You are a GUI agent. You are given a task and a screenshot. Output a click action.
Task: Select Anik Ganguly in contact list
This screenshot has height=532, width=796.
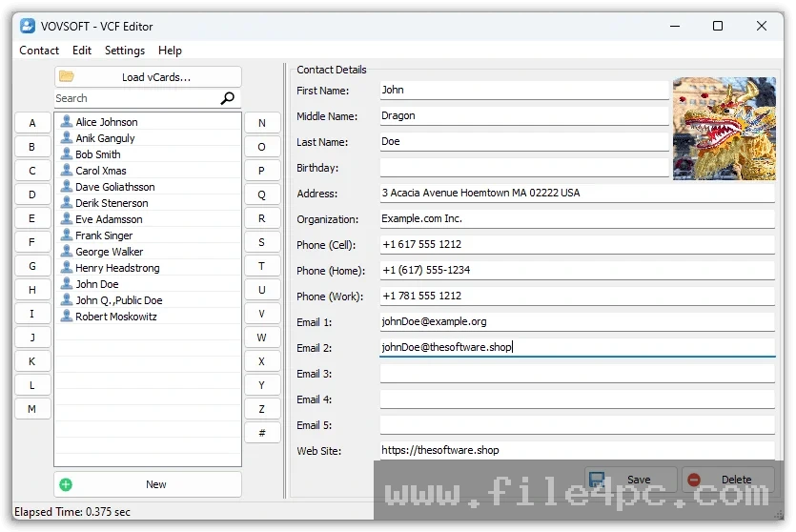coord(148,138)
